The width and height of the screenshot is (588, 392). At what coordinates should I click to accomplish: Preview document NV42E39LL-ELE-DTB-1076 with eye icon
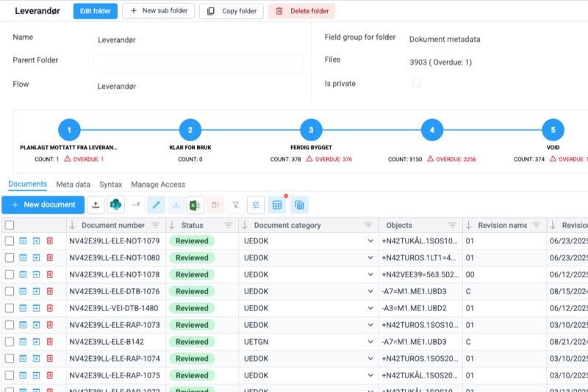coord(23,291)
